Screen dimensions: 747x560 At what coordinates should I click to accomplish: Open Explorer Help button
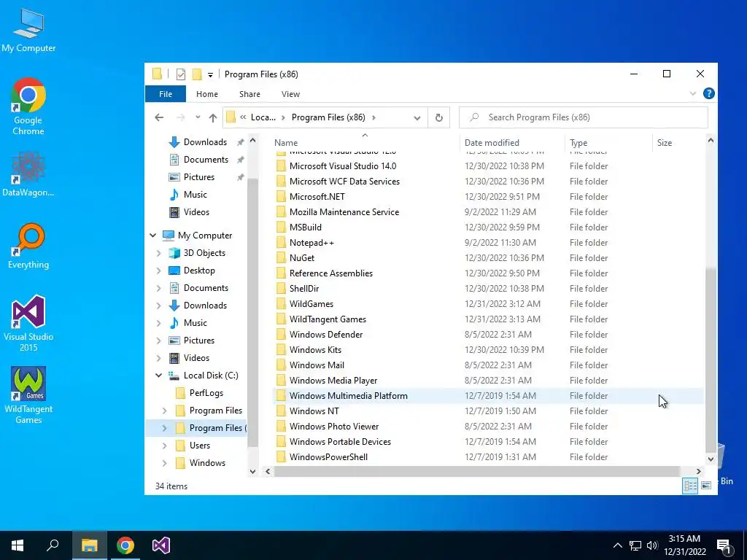tap(709, 94)
